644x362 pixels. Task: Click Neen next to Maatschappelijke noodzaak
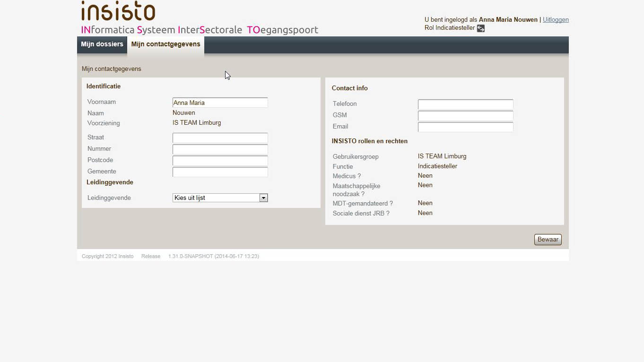click(x=425, y=185)
